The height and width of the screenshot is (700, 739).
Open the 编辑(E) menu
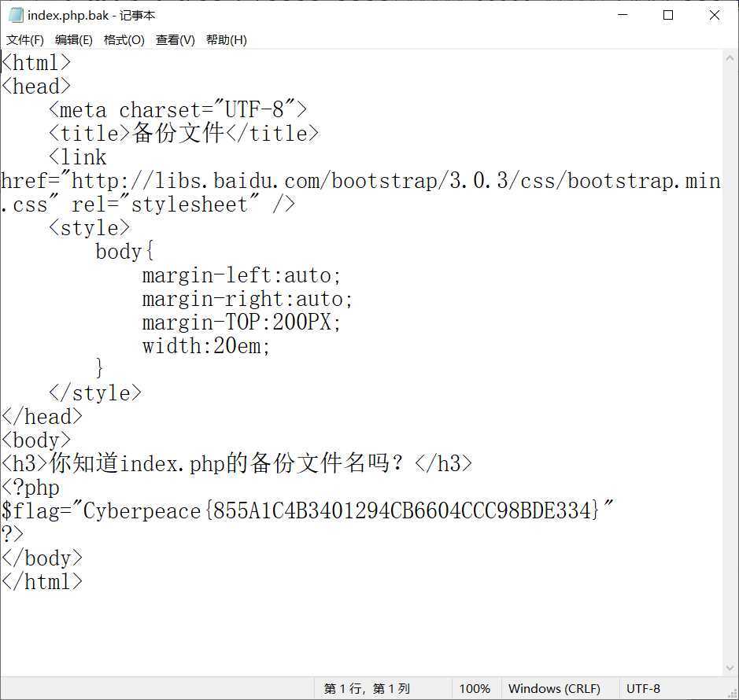pyautogui.click(x=73, y=40)
